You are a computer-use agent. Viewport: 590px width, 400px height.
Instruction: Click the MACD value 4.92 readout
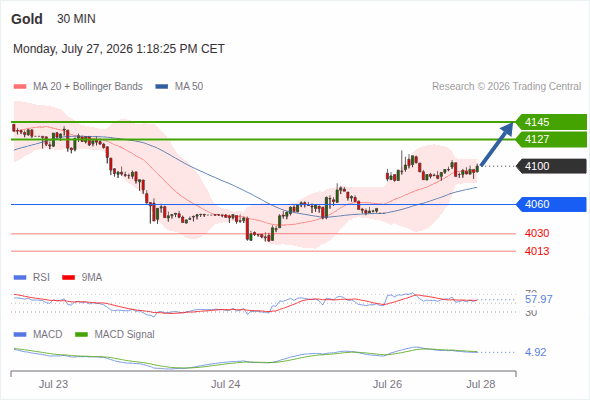pos(535,352)
